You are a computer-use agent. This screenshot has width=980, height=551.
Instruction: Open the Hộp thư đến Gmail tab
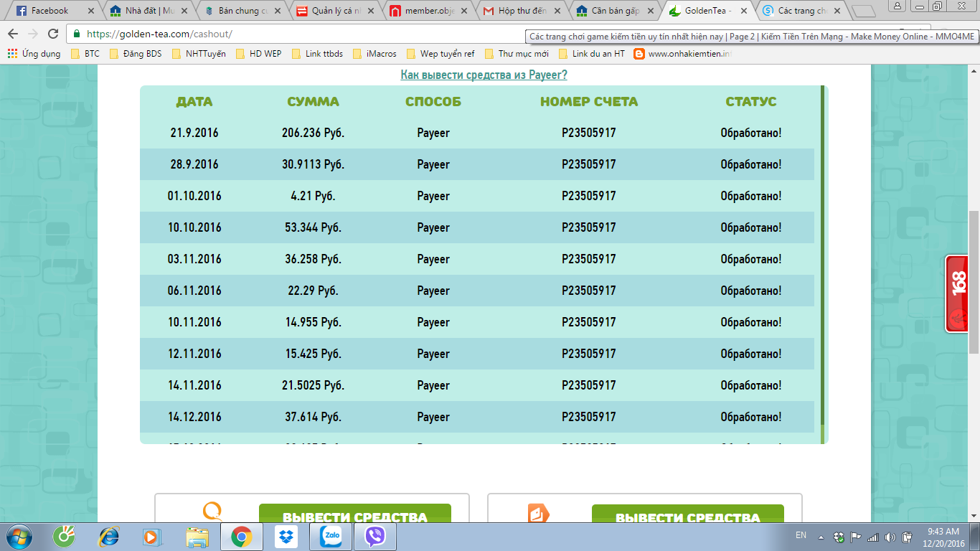pyautogui.click(x=524, y=11)
